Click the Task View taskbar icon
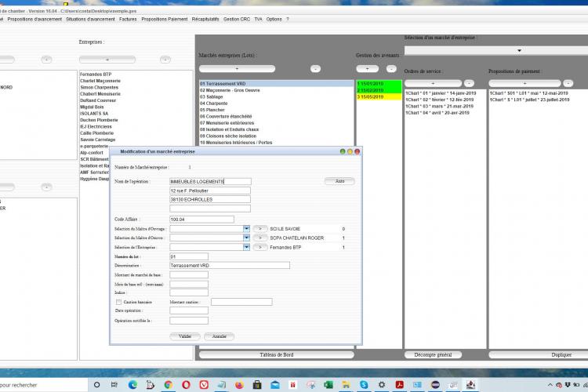 114,385
